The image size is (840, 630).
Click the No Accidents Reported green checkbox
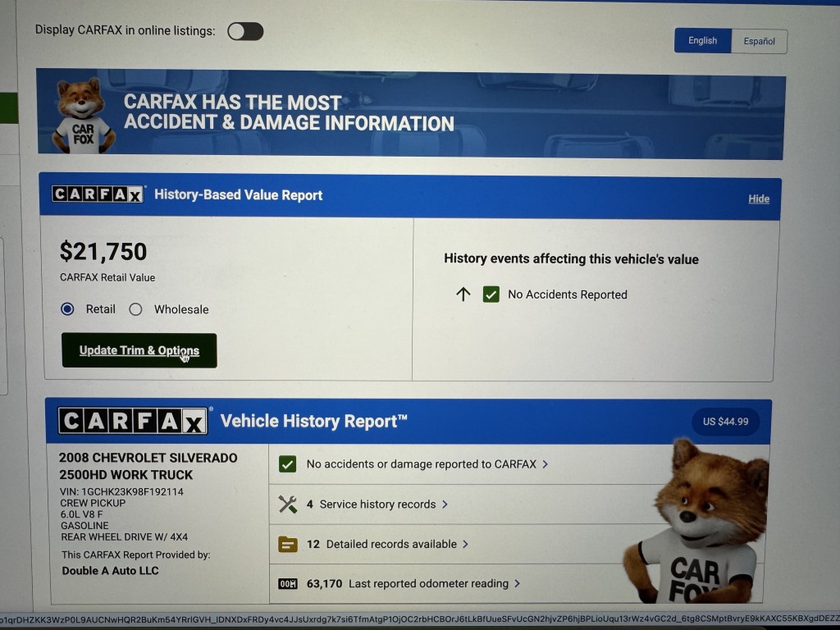point(491,294)
